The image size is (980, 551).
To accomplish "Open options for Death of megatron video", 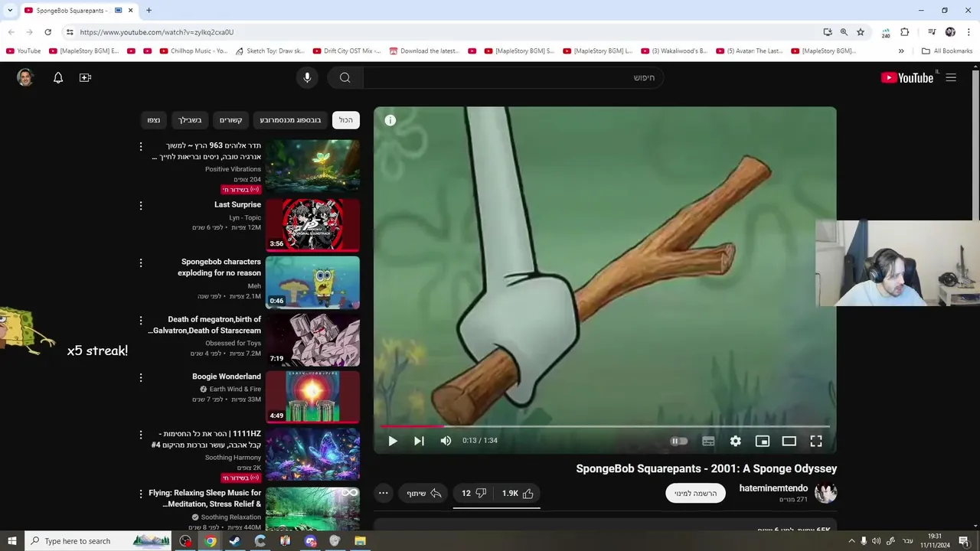I will [x=141, y=321].
